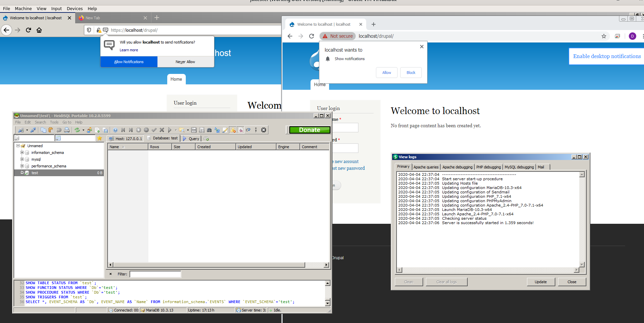Expand mysql database node
The height and width of the screenshot is (323, 644).
(22, 159)
